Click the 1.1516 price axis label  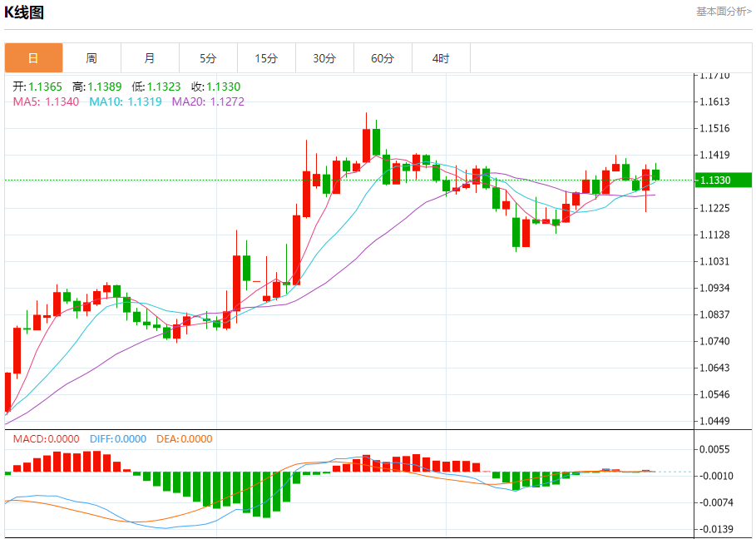[715, 128]
